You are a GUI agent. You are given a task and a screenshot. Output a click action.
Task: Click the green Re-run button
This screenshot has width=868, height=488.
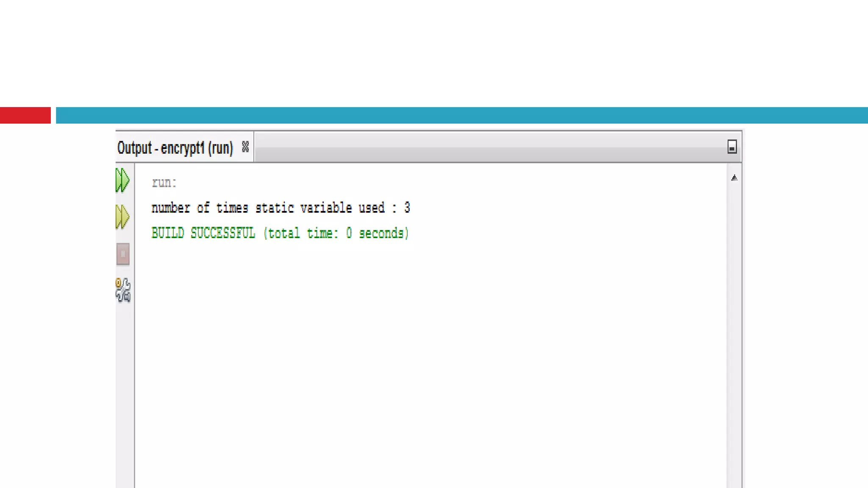122,180
